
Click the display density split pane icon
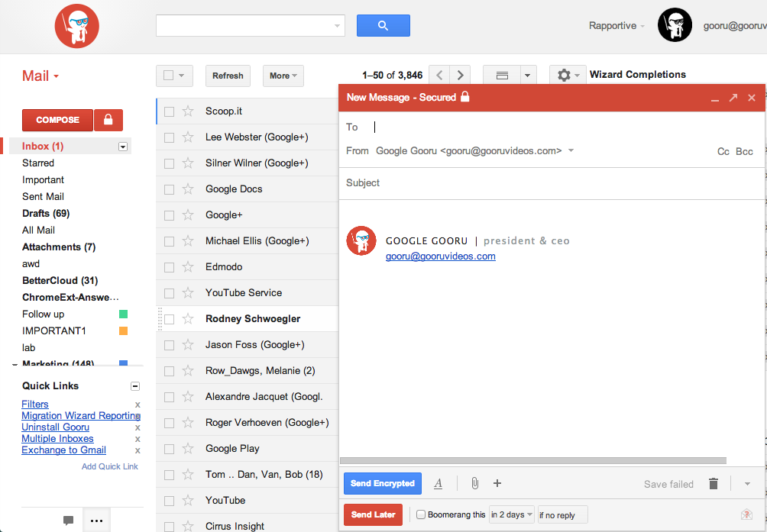click(x=502, y=76)
